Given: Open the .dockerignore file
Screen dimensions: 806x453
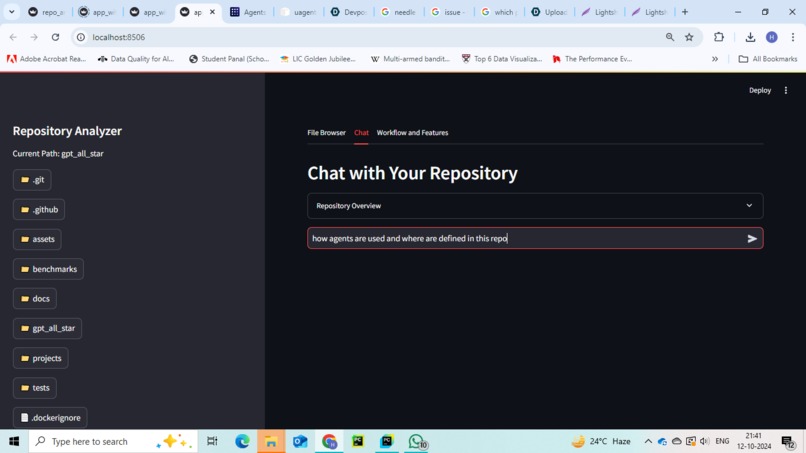Looking at the screenshot, I should tap(50, 418).
